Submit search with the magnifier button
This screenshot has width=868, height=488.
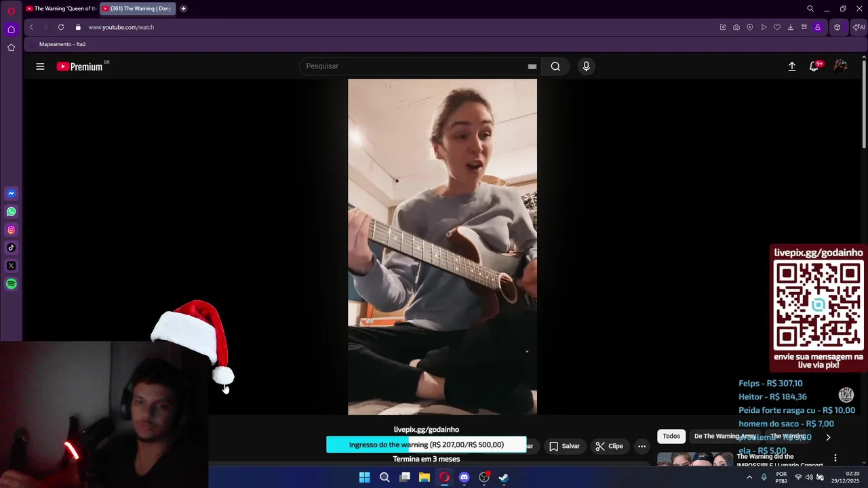point(555,66)
